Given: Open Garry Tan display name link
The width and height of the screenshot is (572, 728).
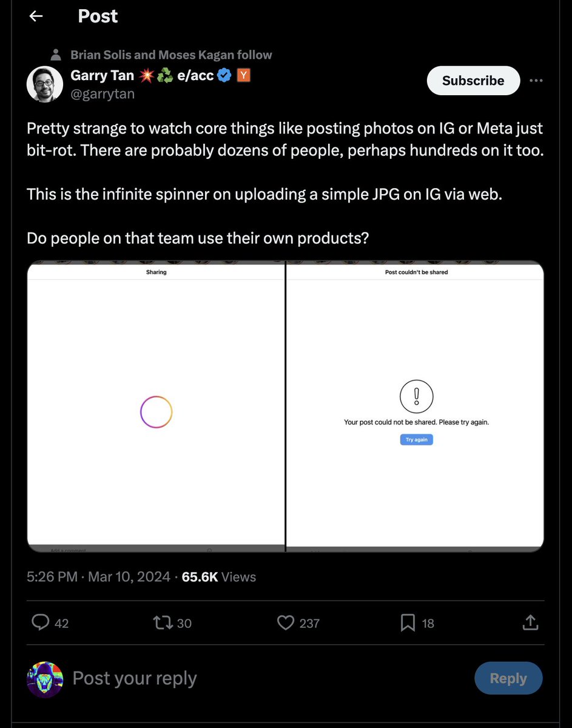Looking at the screenshot, I should pos(103,76).
